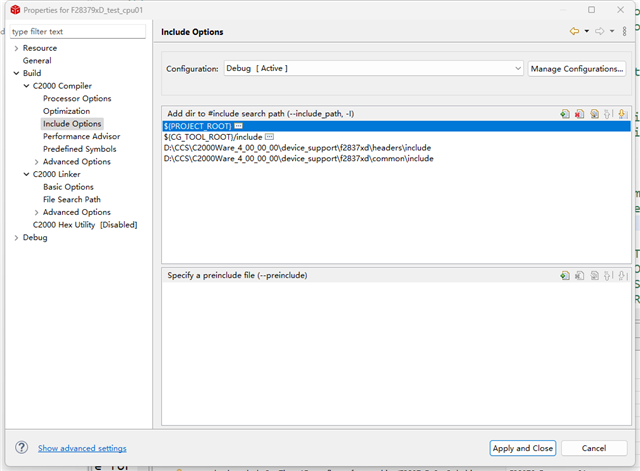The height and width of the screenshot is (471, 640).
Task: Edit the selected include path entry
Action: (x=594, y=114)
